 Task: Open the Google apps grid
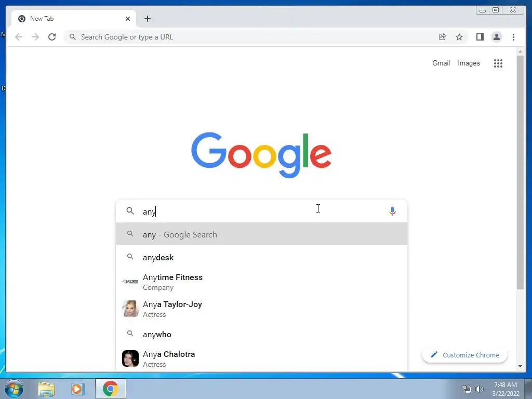coord(498,63)
